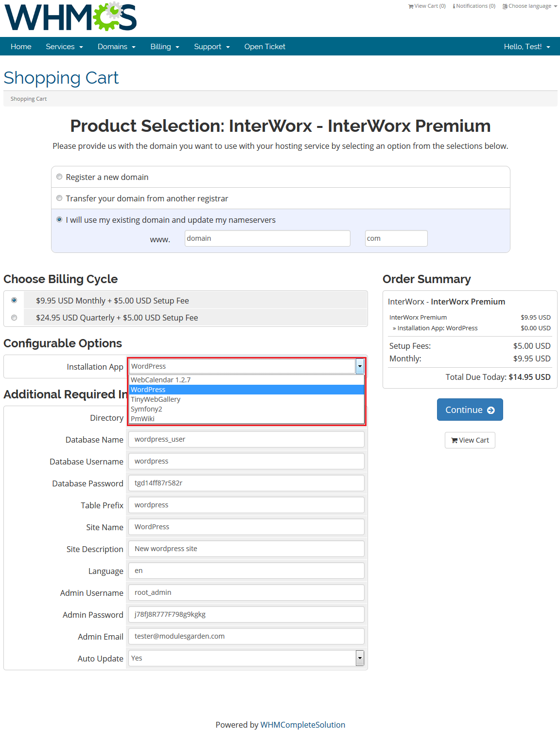Open the Hello, Test! account menu
The image size is (560, 733).
click(x=527, y=47)
